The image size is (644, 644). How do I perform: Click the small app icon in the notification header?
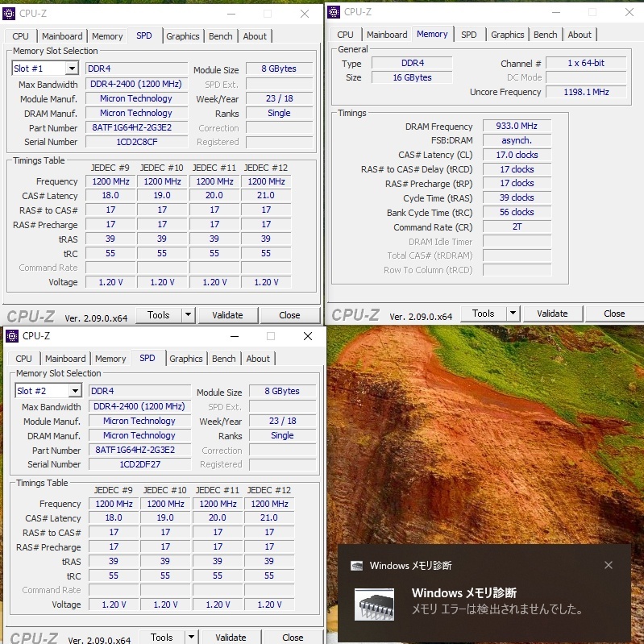click(356, 566)
